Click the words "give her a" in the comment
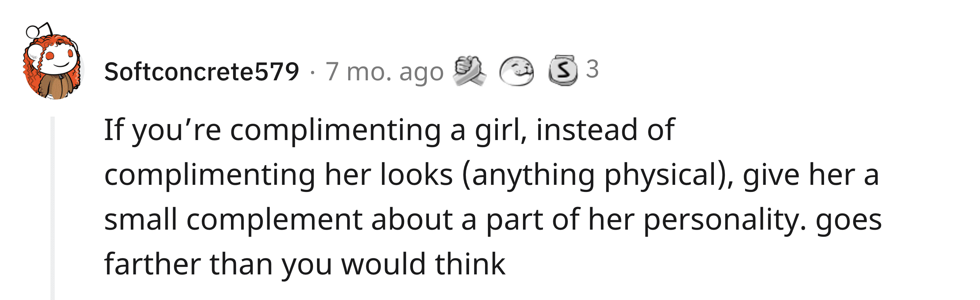This screenshot has height=300, width=980. pos(811,176)
